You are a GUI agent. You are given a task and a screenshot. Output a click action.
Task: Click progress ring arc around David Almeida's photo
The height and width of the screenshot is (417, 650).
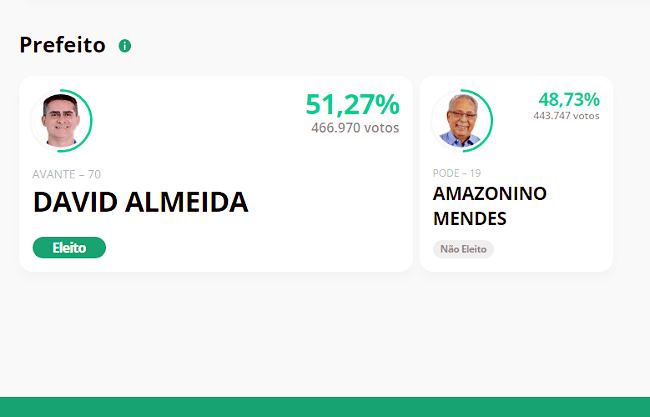[92, 120]
